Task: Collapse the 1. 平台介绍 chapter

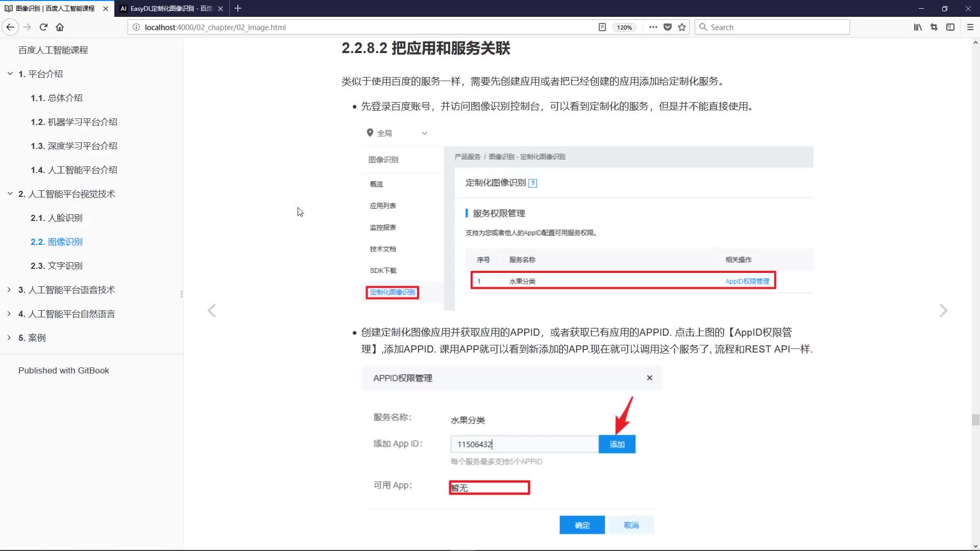Action: pyautogui.click(x=10, y=74)
